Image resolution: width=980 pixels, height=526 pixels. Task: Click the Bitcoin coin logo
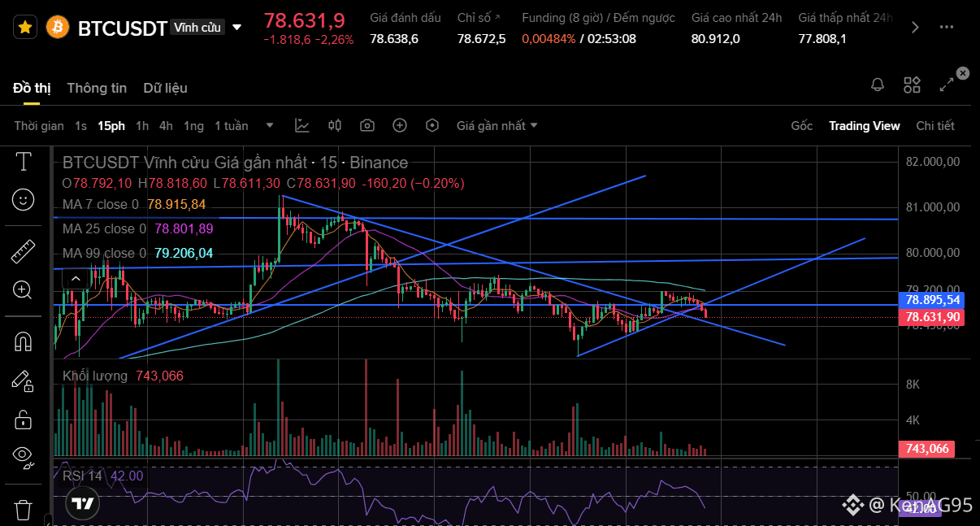tap(58, 28)
